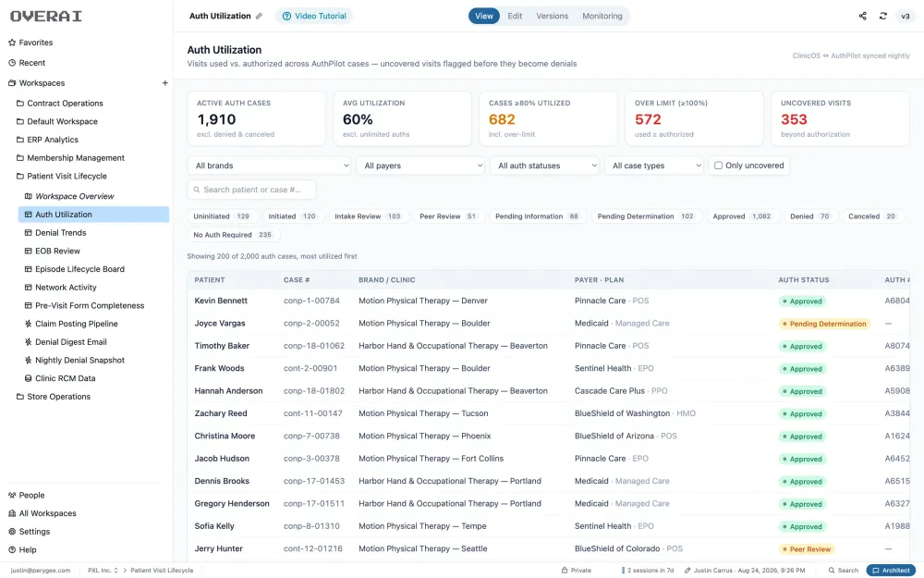Filter by Pending Determination chip with count 102
The image size is (924, 578).
pyautogui.click(x=646, y=216)
